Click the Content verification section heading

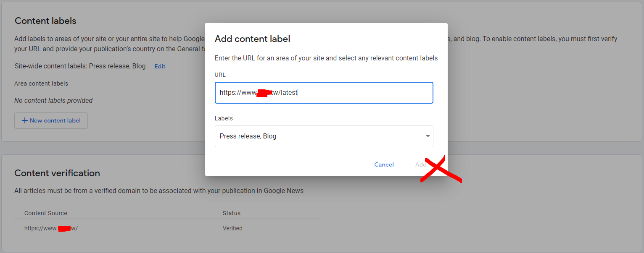[x=57, y=173]
